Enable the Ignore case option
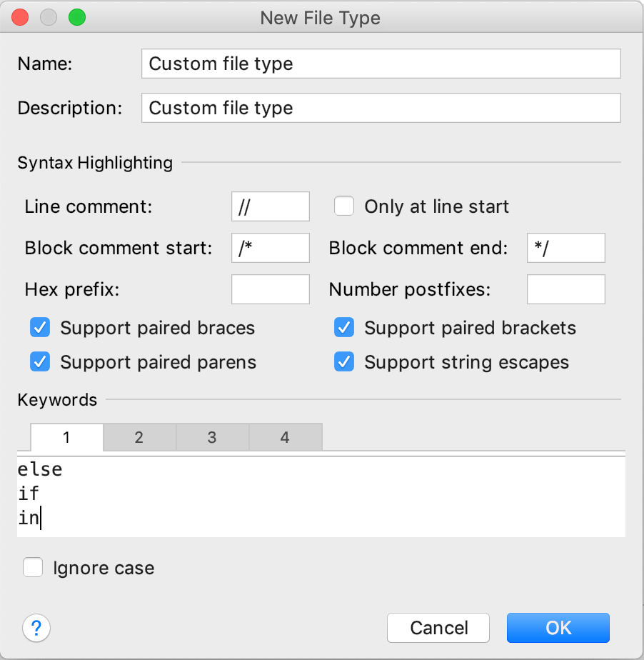The image size is (644, 660). 33,566
